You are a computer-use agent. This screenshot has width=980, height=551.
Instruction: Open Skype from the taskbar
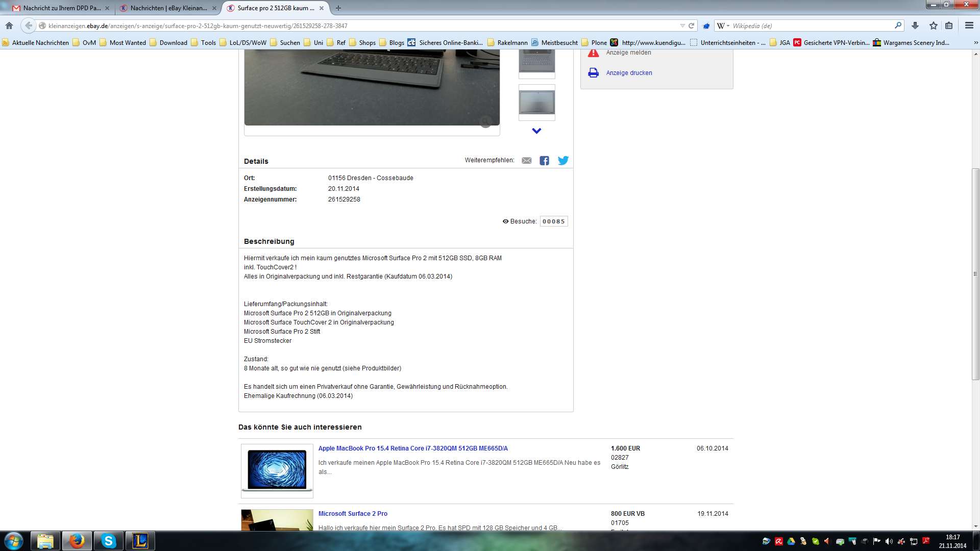[109, 541]
